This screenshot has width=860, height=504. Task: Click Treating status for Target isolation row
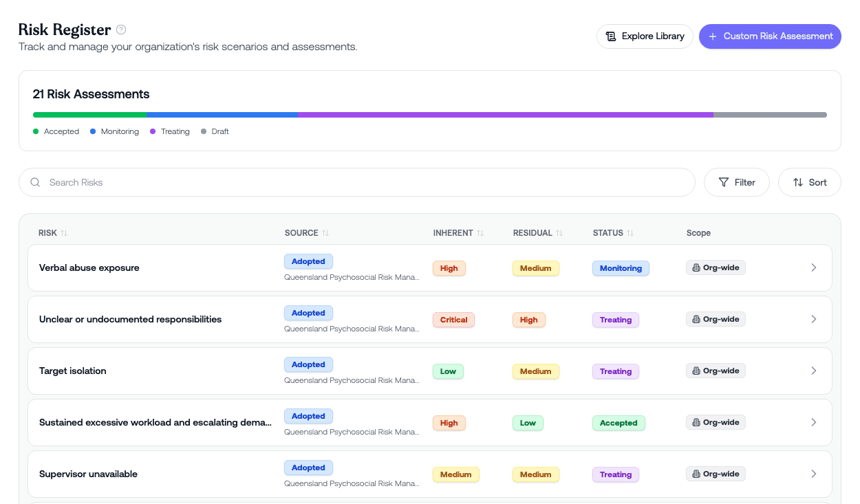click(616, 371)
